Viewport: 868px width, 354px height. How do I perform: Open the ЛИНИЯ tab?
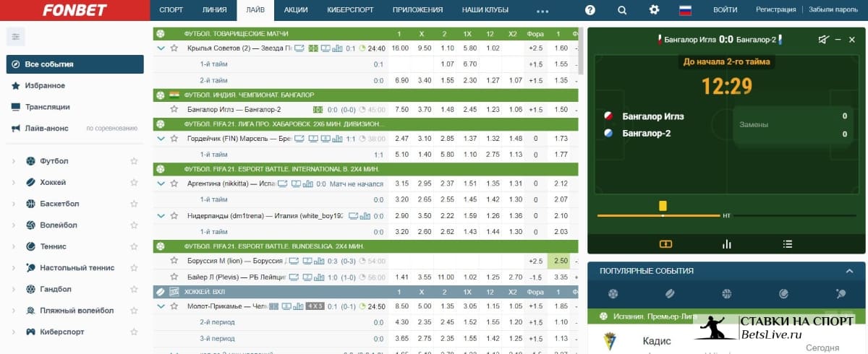coord(214,10)
